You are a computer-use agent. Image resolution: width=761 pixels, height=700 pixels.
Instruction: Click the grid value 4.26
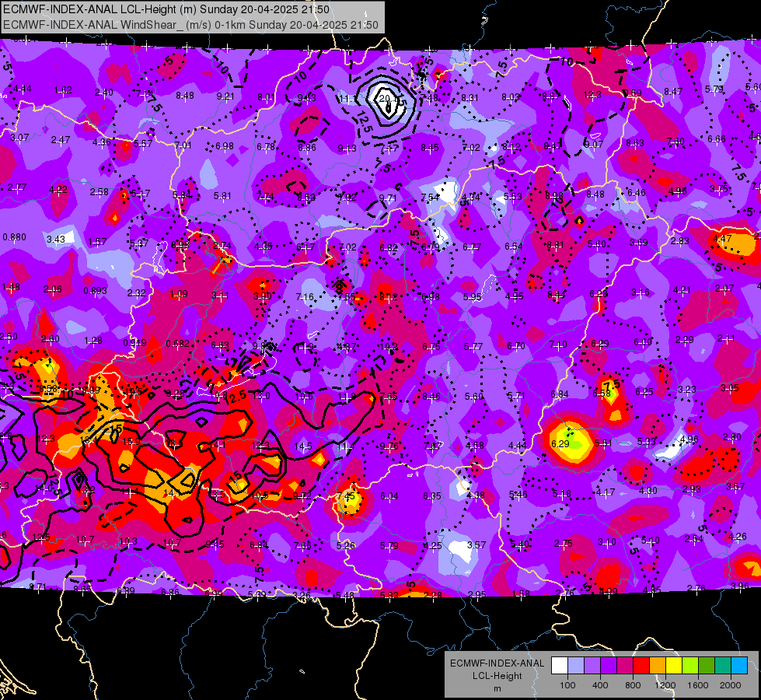pos(738,537)
